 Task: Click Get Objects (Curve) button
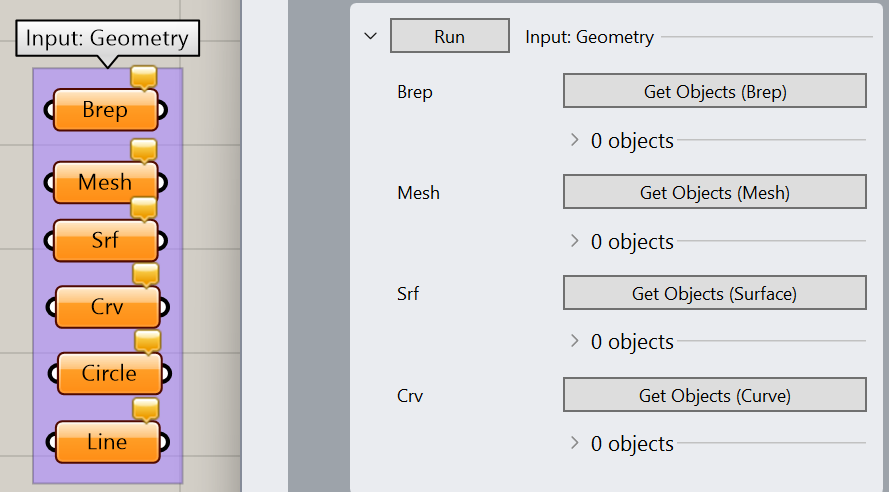tap(714, 395)
